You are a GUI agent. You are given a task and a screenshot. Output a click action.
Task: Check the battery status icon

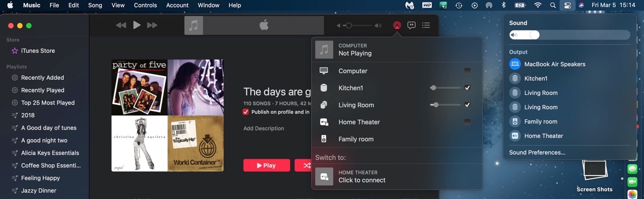(520, 5)
